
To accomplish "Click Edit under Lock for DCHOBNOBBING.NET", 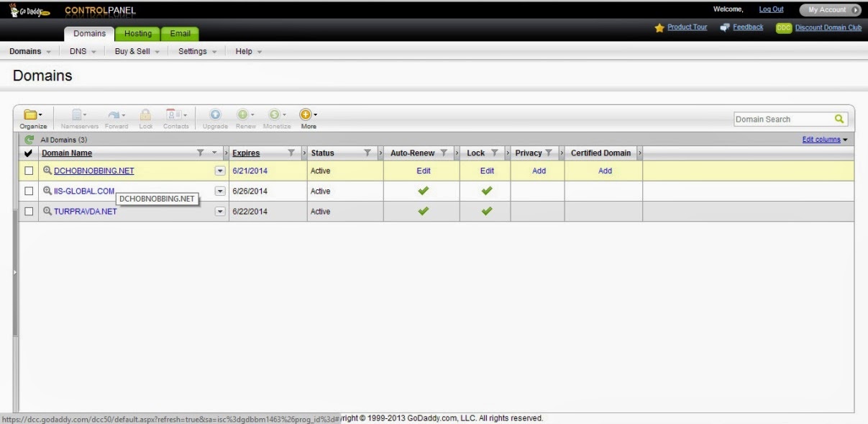I will [487, 171].
